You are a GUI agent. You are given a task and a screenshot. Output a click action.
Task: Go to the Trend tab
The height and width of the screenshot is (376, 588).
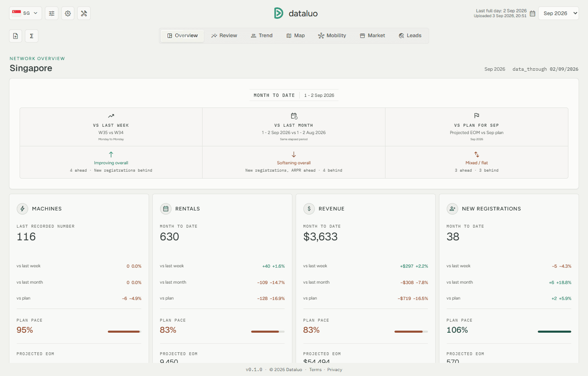pos(262,36)
